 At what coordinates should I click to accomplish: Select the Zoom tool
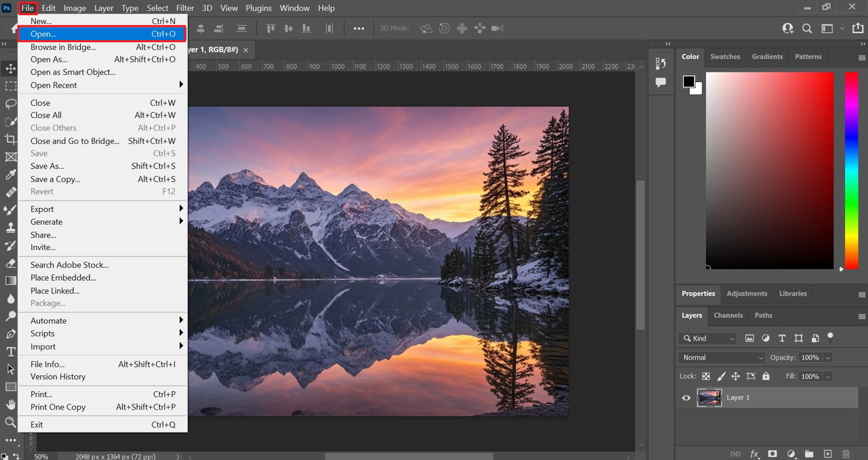pos(10,422)
